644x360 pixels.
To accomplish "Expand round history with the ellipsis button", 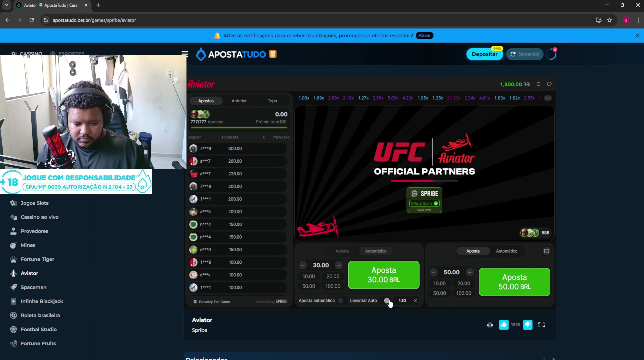I will coord(548,98).
